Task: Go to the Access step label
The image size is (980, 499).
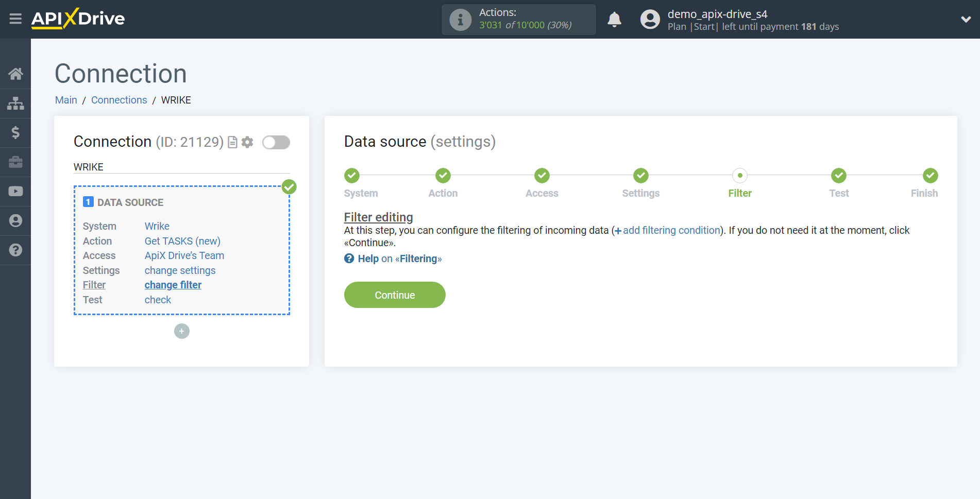Action: point(542,193)
